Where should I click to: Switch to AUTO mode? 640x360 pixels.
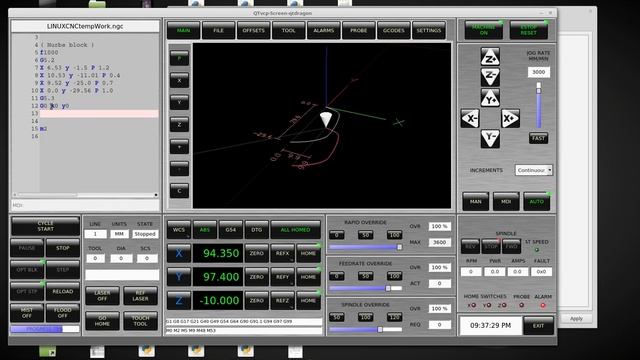537,202
